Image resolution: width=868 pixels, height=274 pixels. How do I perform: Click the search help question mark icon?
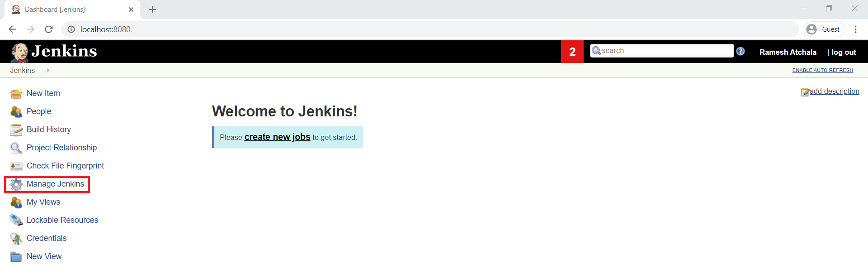[741, 51]
